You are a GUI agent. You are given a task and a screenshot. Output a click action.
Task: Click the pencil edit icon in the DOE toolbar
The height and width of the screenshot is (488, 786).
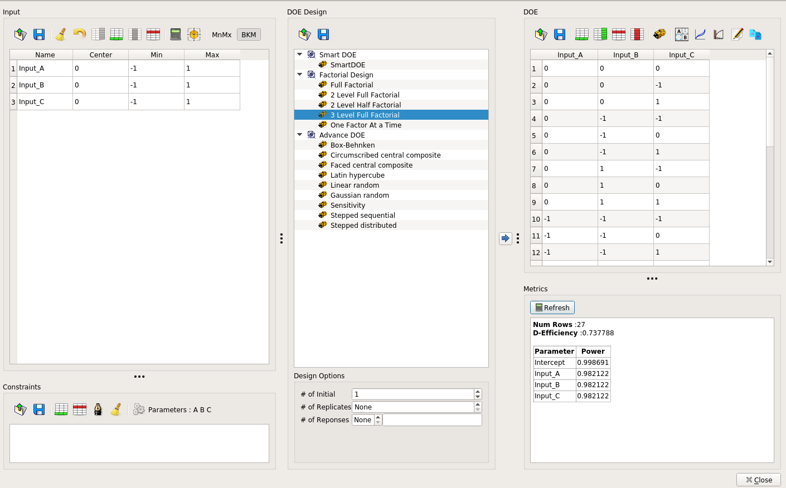point(737,35)
